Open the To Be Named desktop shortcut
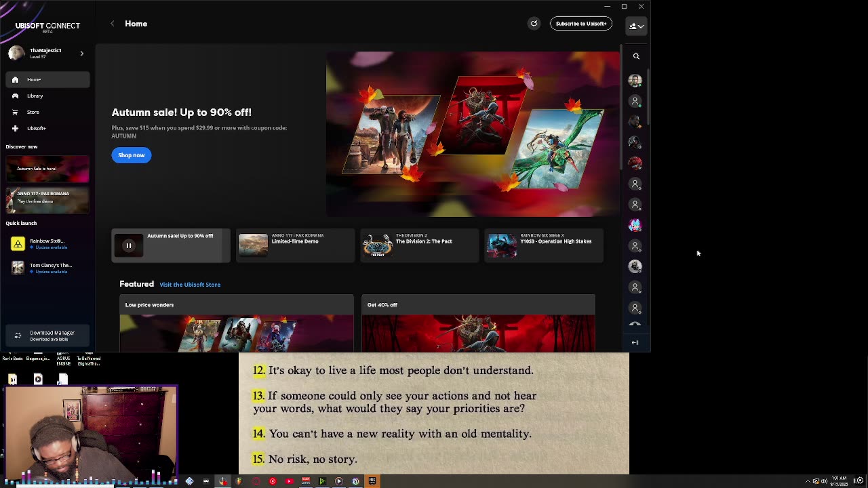The width and height of the screenshot is (868, 488). (89, 361)
